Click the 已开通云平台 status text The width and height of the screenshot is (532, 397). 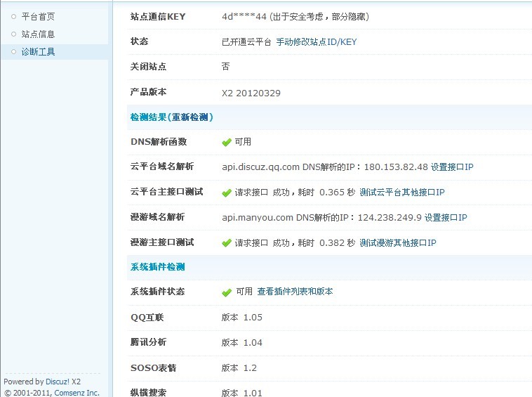click(246, 41)
